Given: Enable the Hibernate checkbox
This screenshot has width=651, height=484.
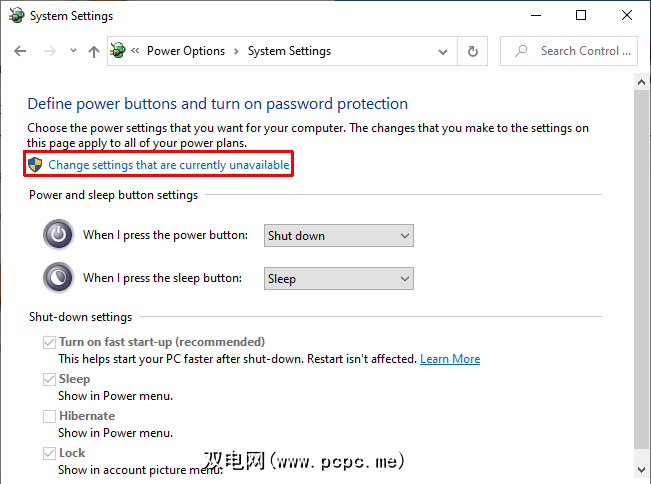Looking at the screenshot, I should click(x=49, y=416).
